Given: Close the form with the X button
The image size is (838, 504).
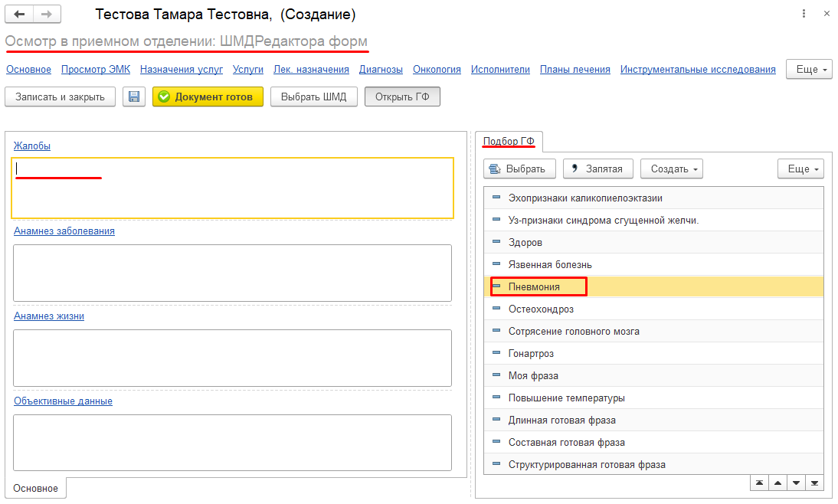Looking at the screenshot, I should 827,14.
